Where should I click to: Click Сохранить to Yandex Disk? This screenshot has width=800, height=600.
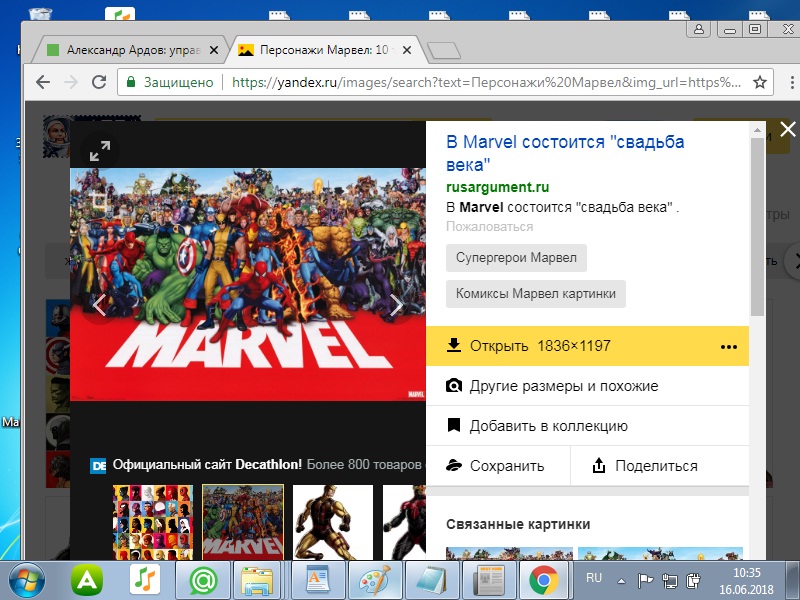tap(498, 466)
